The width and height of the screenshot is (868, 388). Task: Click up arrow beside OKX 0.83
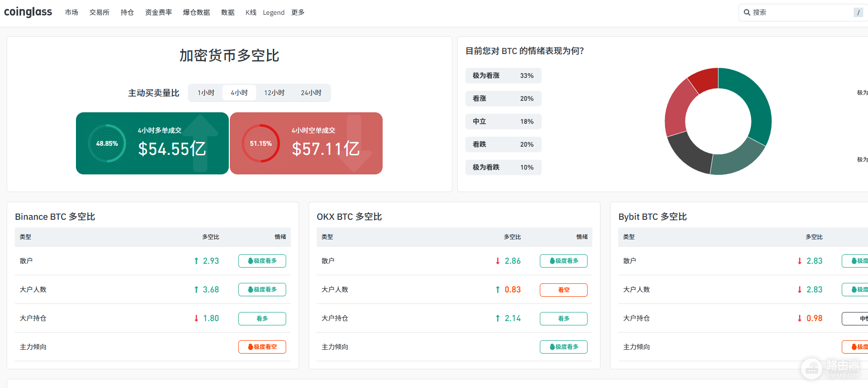pos(498,290)
